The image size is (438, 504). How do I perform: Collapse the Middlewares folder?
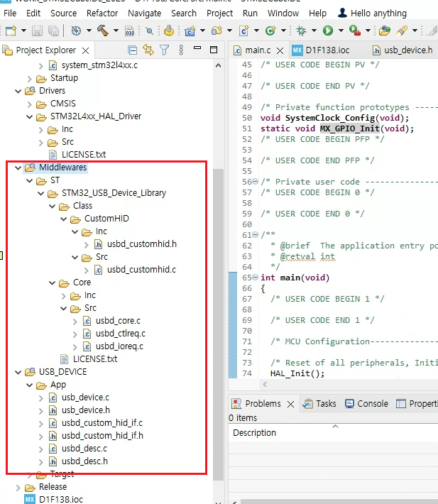pyautogui.click(x=18, y=168)
